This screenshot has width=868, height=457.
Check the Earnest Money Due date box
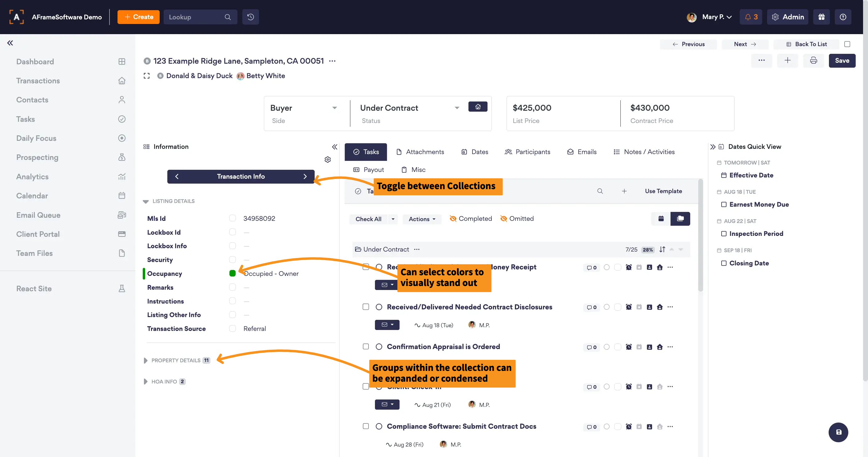tap(723, 205)
